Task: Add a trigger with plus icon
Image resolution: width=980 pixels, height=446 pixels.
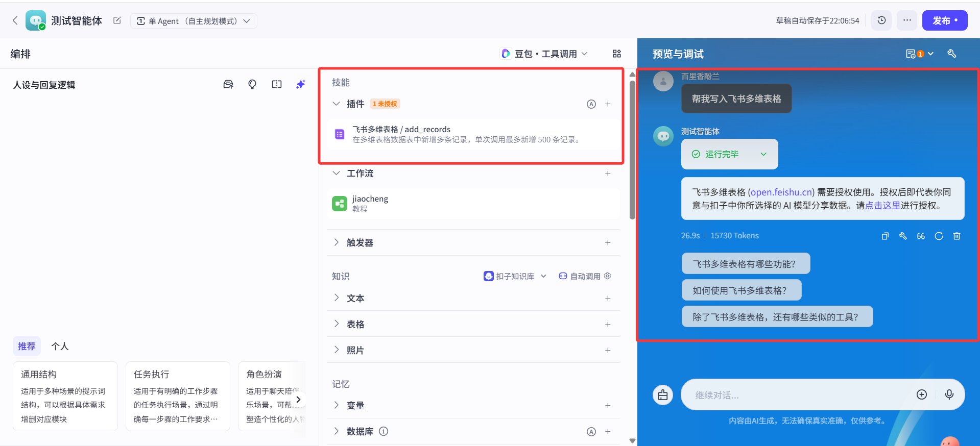Action: click(x=608, y=243)
